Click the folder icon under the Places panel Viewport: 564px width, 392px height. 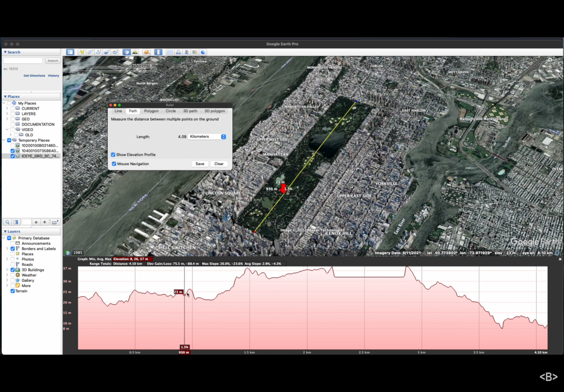pos(55,222)
